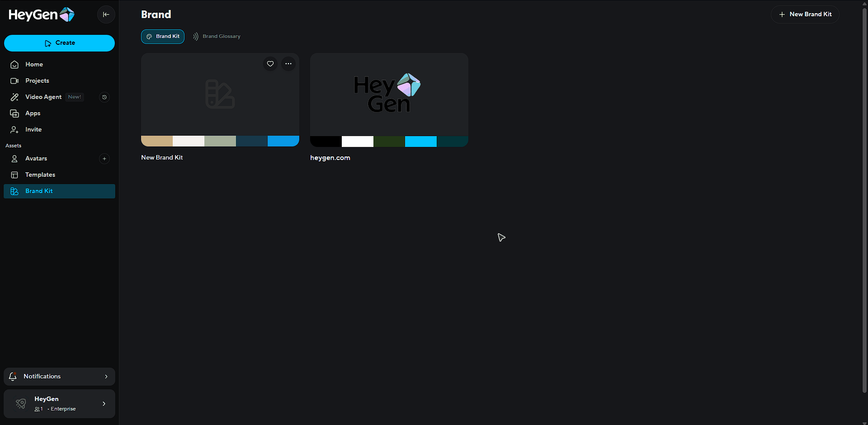Open Templates in Assets
The height and width of the screenshot is (425, 868).
40,175
